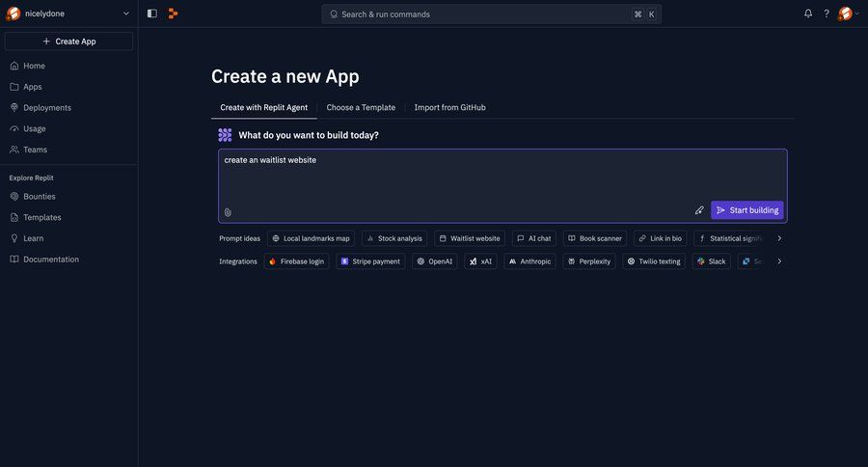Toggle the sidebar panel icon
This screenshot has height=467, width=868.
click(x=152, y=14)
